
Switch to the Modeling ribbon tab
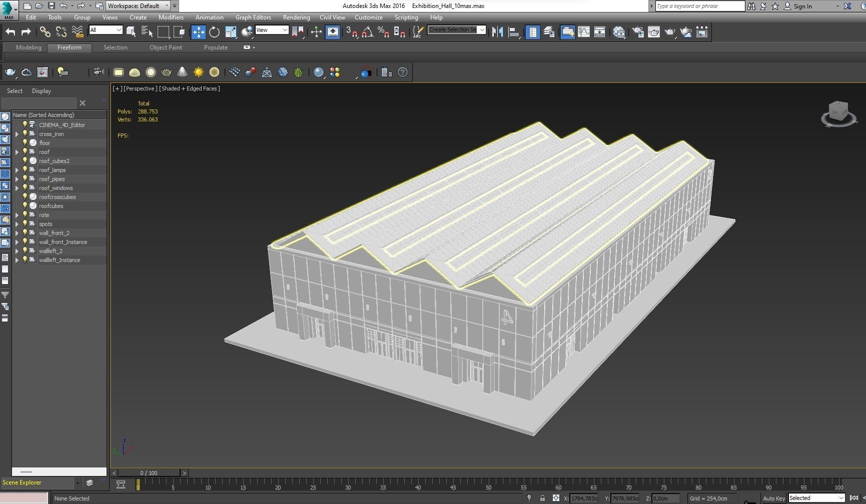[x=29, y=47]
